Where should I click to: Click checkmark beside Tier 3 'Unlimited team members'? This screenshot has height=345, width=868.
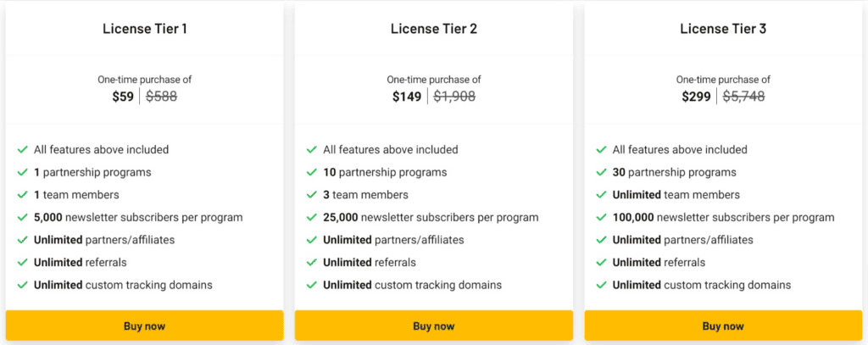602,195
